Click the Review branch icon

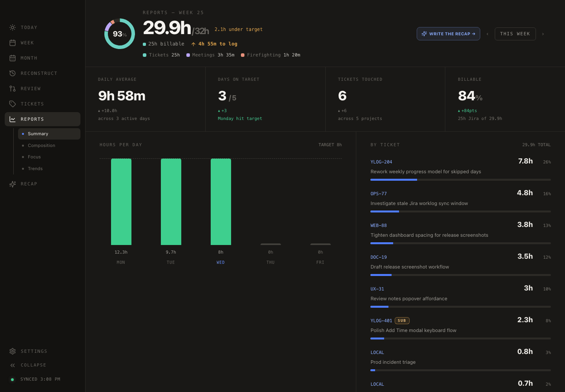[13, 89]
